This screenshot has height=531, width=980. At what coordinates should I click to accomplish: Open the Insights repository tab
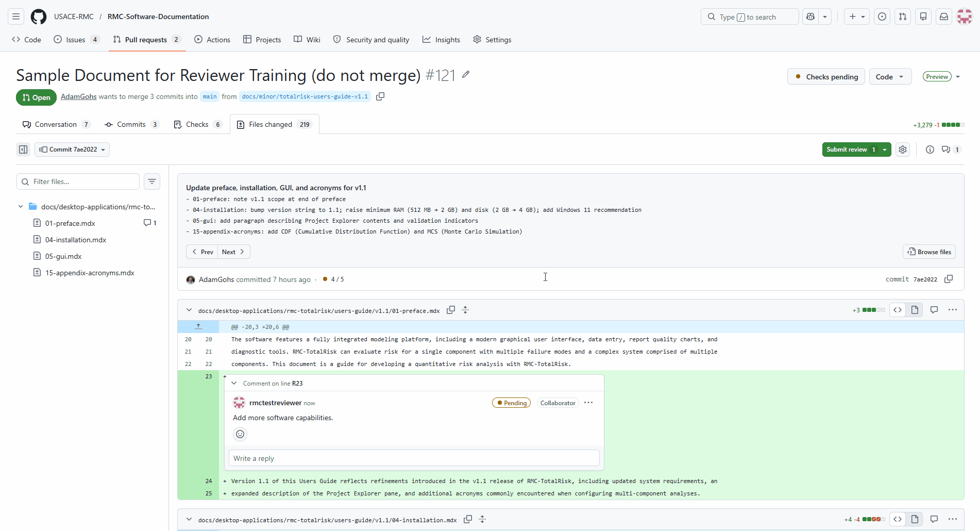[441, 40]
